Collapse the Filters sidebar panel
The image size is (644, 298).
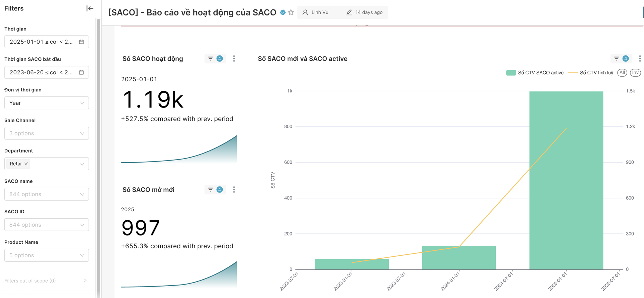pyautogui.click(x=90, y=8)
